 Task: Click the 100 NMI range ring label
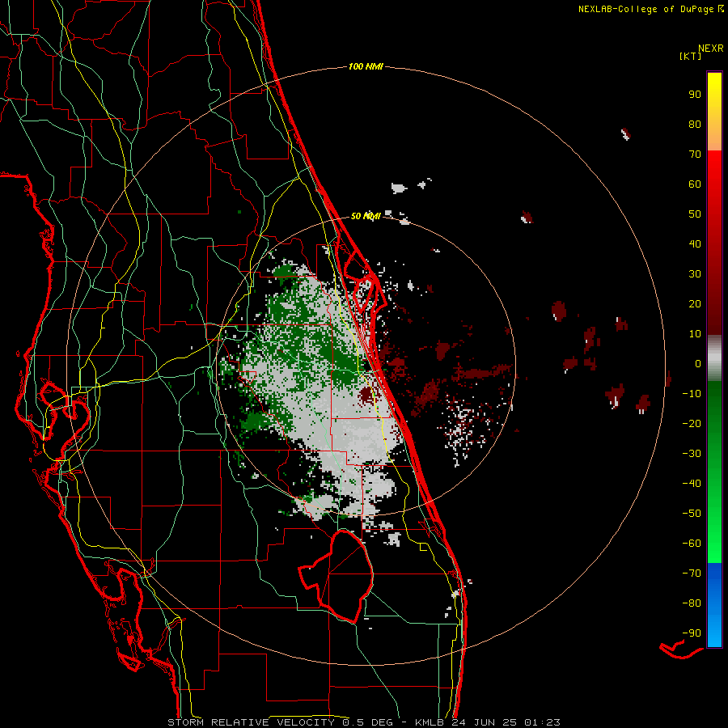point(366,66)
